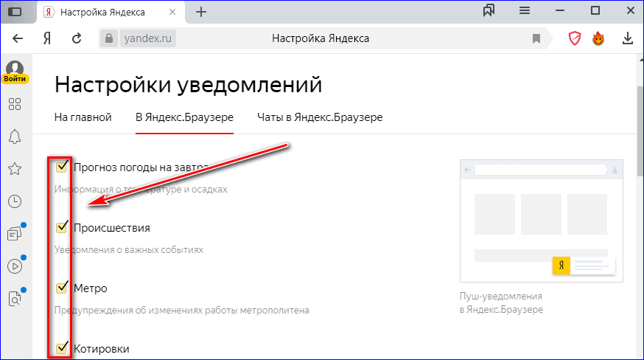The height and width of the screenshot is (360, 644).
Task: Uncheck the Происшествия checkbox
Action: pos(62,226)
